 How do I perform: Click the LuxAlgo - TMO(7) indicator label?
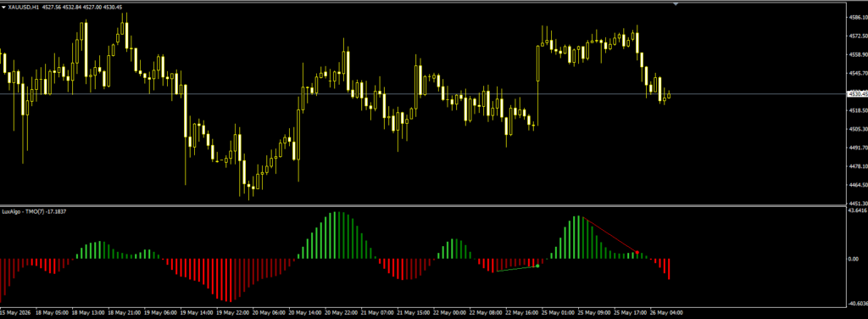(x=34, y=211)
